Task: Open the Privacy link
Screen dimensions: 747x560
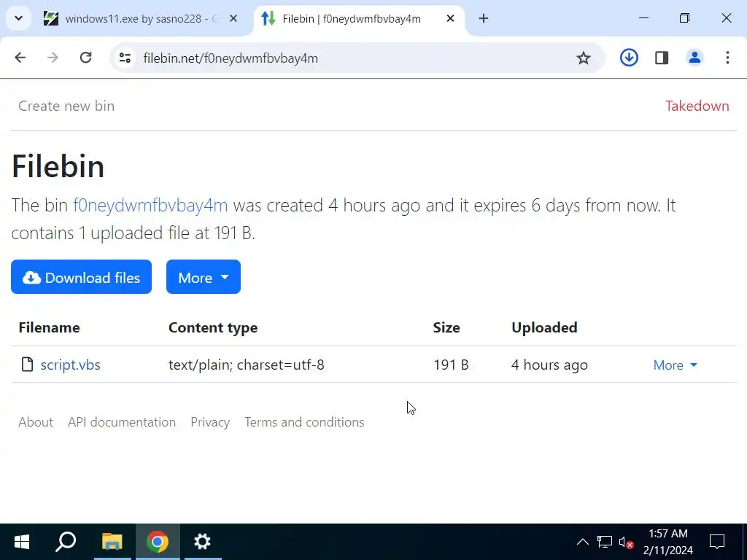Action: click(210, 422)
